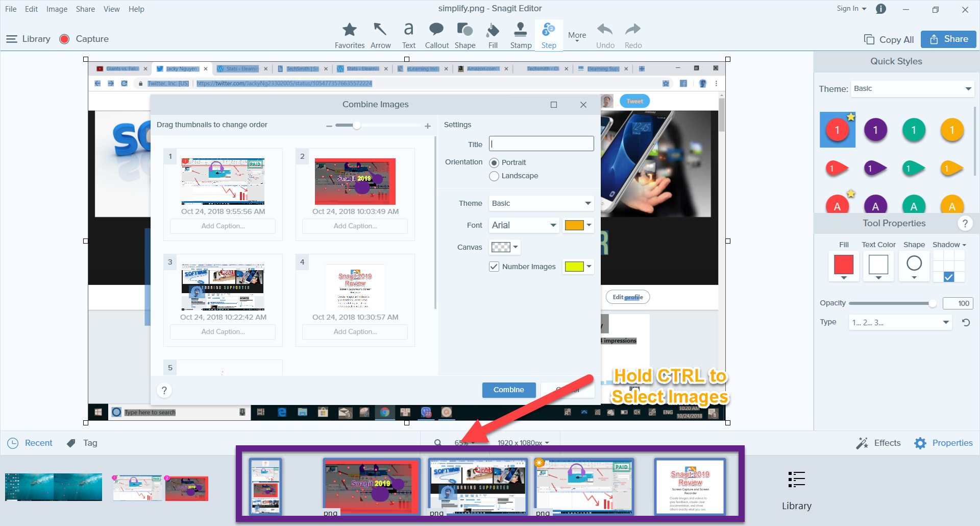
Task: Select the Step tool
Action: tap(548, 34)
